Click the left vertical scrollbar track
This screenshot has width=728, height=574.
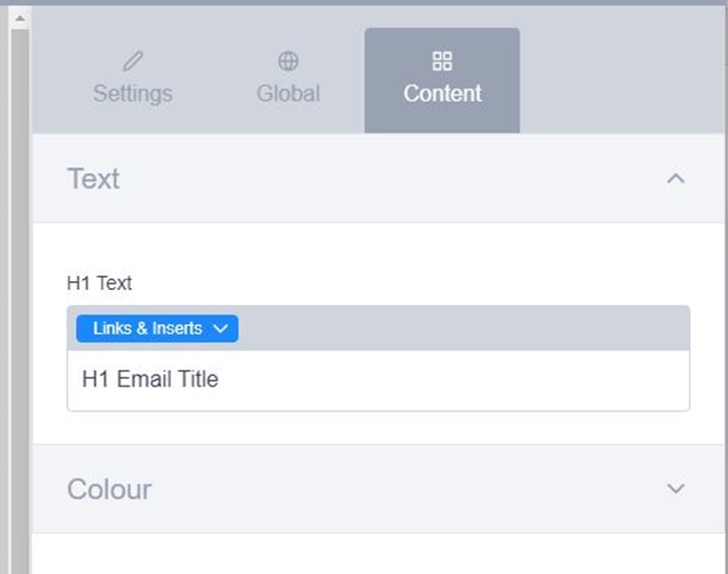point(19,299)
